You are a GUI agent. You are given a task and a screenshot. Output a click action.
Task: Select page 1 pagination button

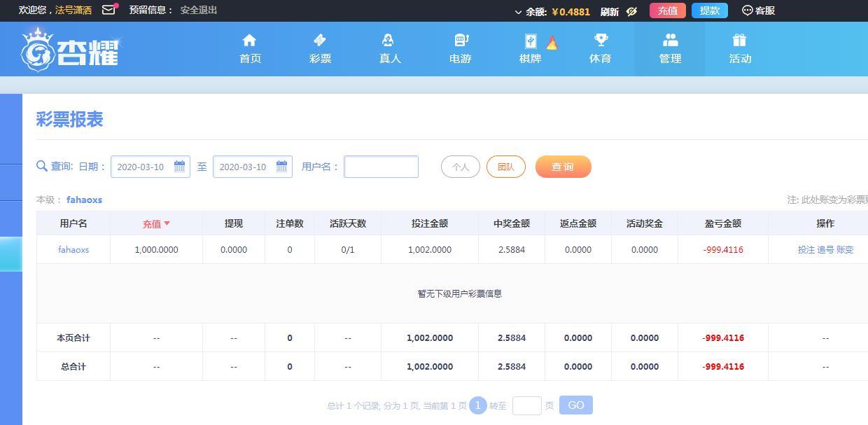[x=477, y=405]
